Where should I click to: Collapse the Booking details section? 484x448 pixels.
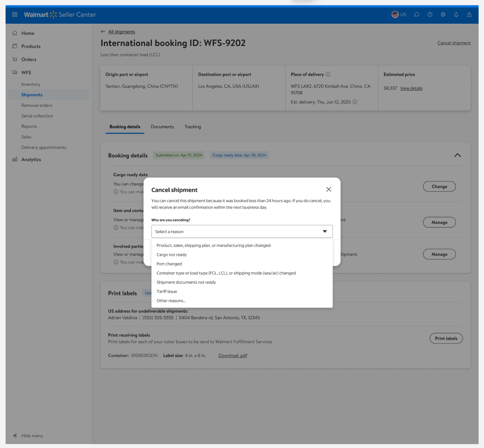click(458, 155)
